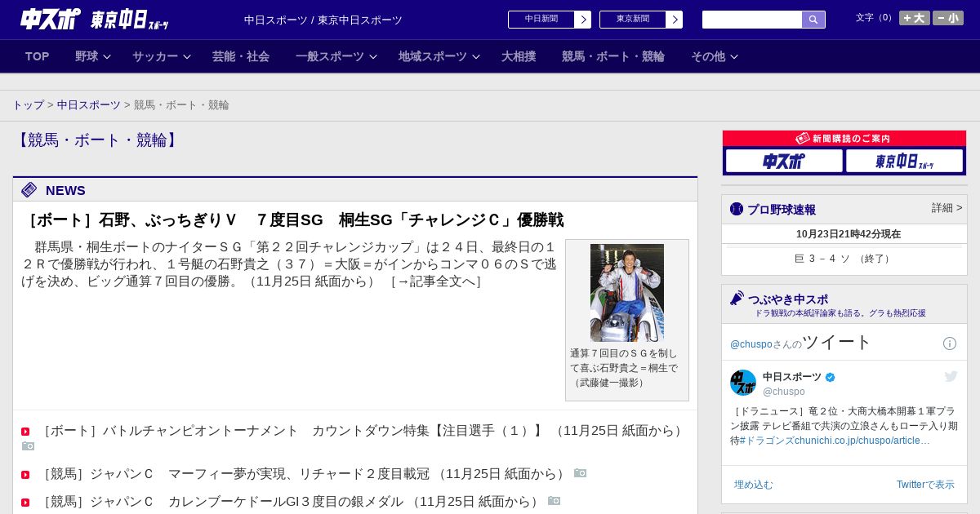Open the 中日新聞 link button

tap(541, 20)
